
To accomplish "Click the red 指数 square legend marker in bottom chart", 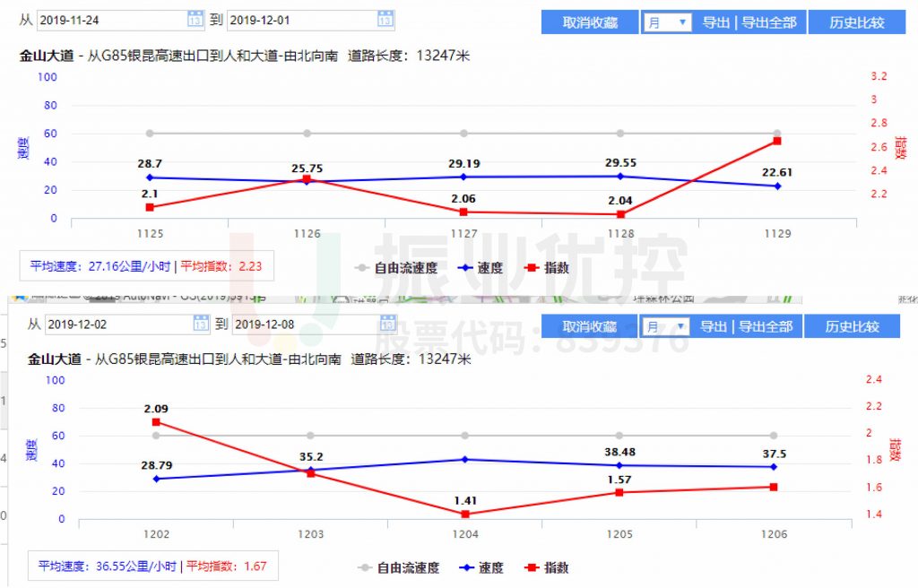I will tap(533, 566).
